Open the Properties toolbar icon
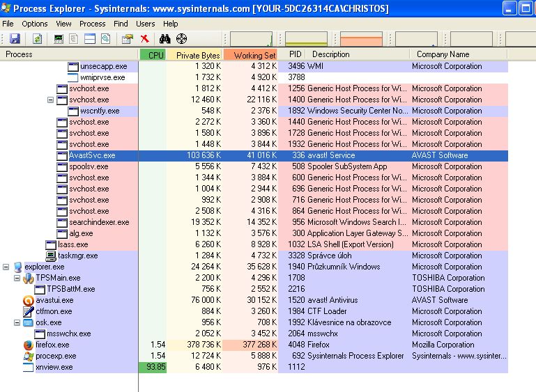The image size is (536, 392). (x=128, y=38)
